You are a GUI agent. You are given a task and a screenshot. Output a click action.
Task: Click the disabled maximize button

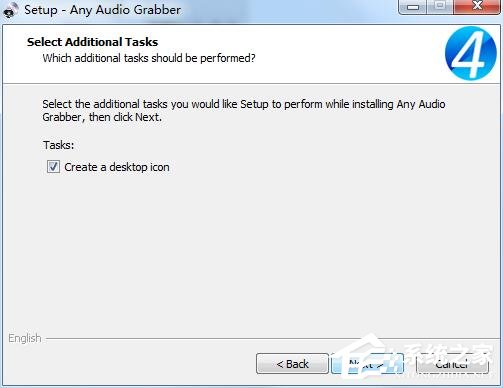point(440,7)
